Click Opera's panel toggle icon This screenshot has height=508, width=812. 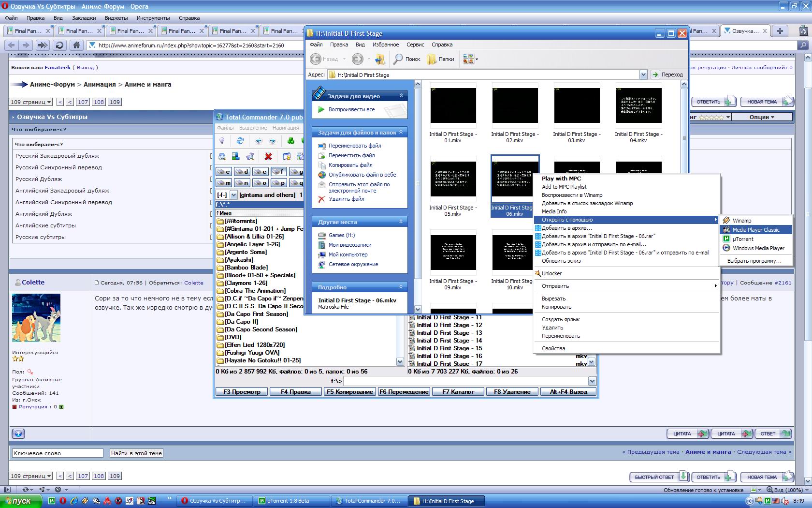7,490
